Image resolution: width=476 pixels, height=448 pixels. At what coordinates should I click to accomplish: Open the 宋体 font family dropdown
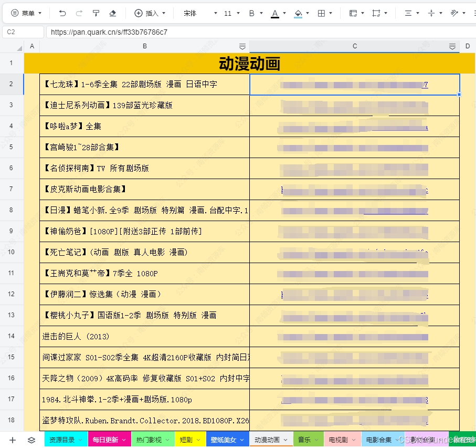pos(200,13)
